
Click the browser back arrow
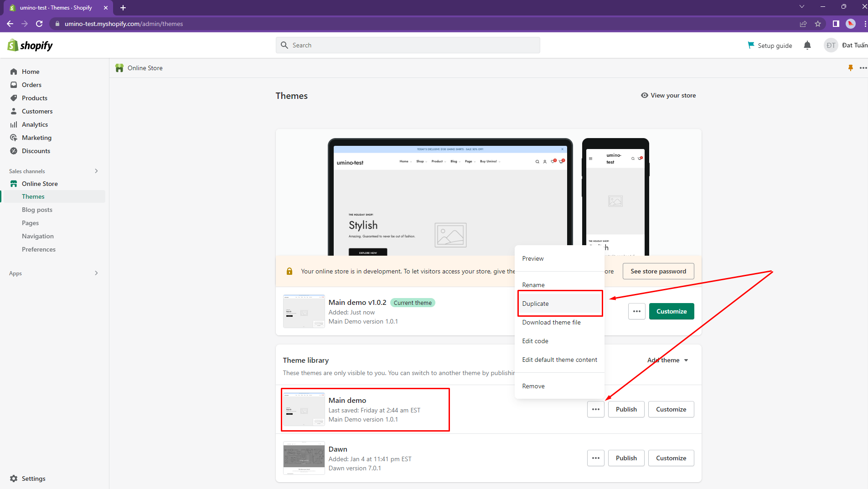click(10, 24)
